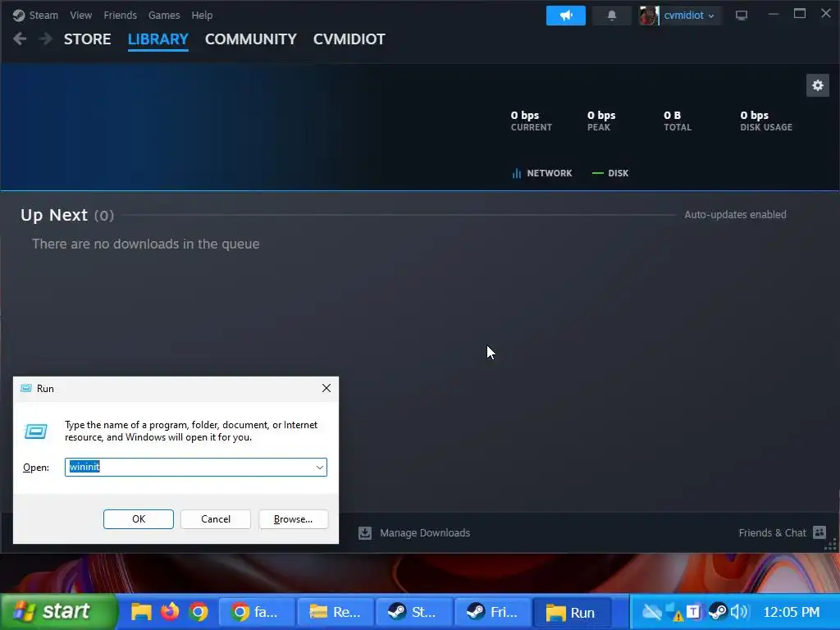840x630 pixels.
Task: Open the notifications bell
Action: tap(612, 15)
